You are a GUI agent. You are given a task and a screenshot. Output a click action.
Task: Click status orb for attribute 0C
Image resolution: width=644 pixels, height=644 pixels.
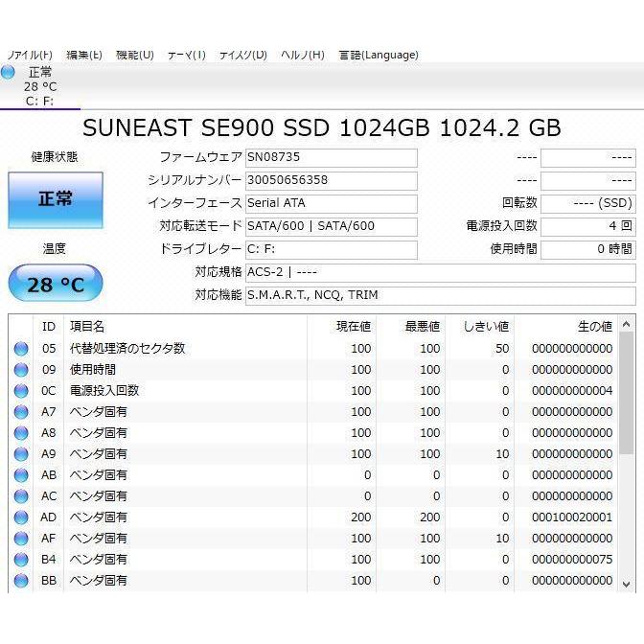[21, 391]
